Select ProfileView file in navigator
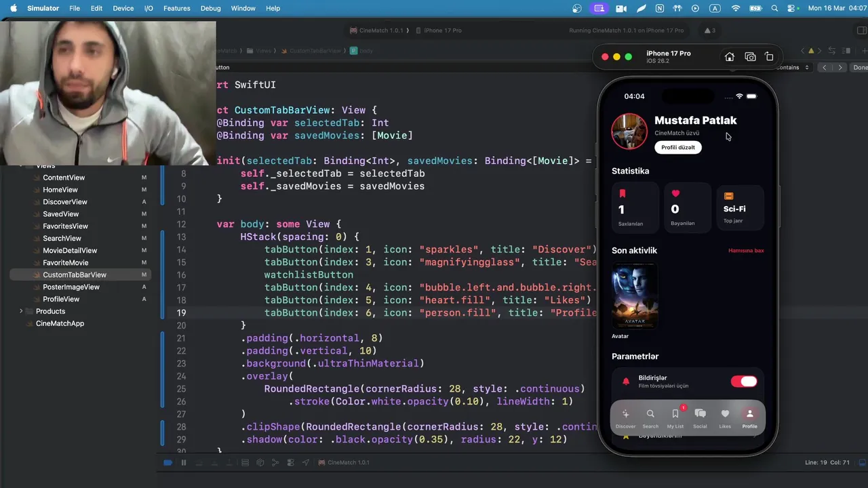This screenshot has width=868, height=488. pyautogui.click(x=61, y=300)
